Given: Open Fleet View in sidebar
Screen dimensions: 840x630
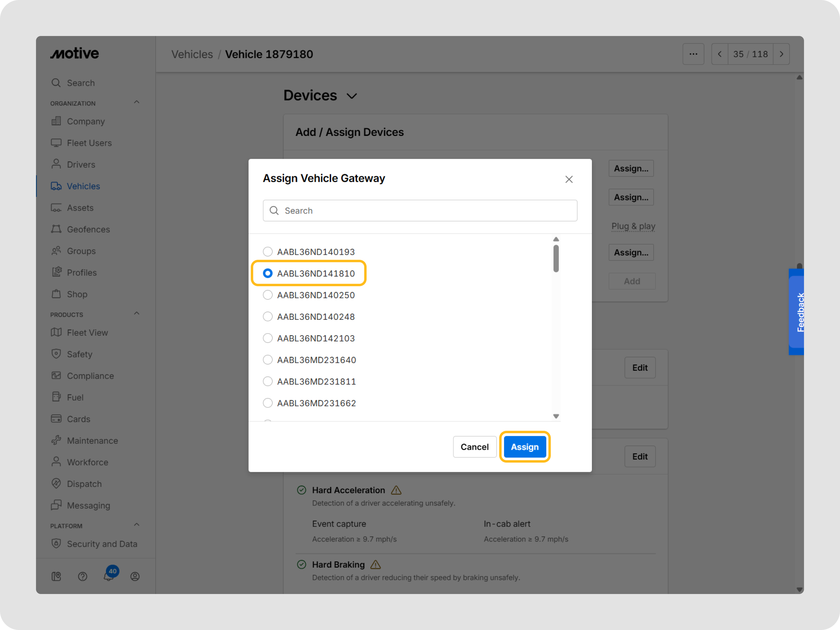Looking at the screenshot, I should [87, 333].
